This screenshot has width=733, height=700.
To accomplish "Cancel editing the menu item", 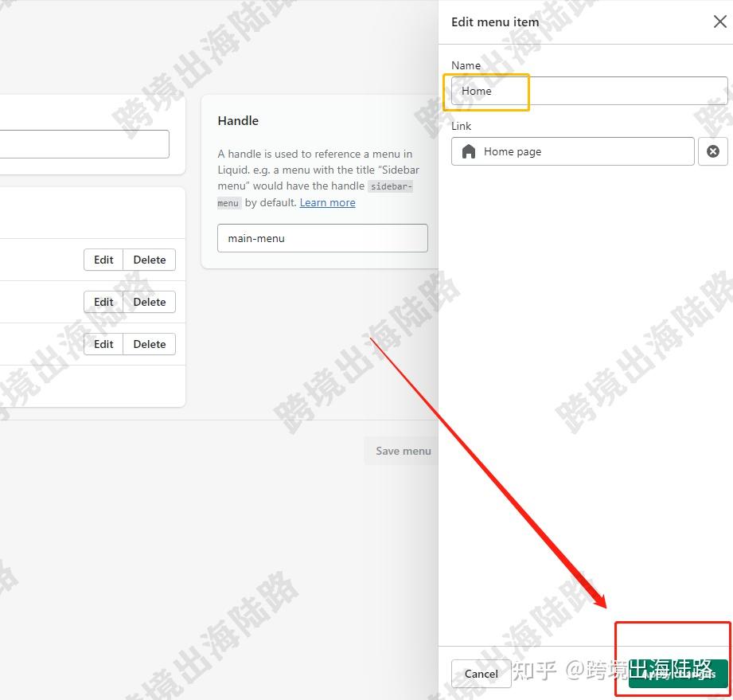I will tap(481, 674).
